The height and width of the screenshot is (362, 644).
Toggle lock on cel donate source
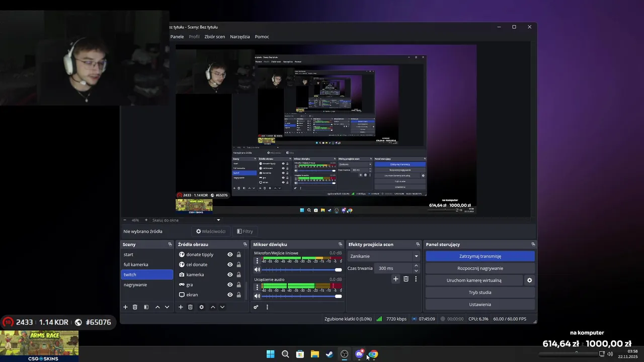point(238,264)
